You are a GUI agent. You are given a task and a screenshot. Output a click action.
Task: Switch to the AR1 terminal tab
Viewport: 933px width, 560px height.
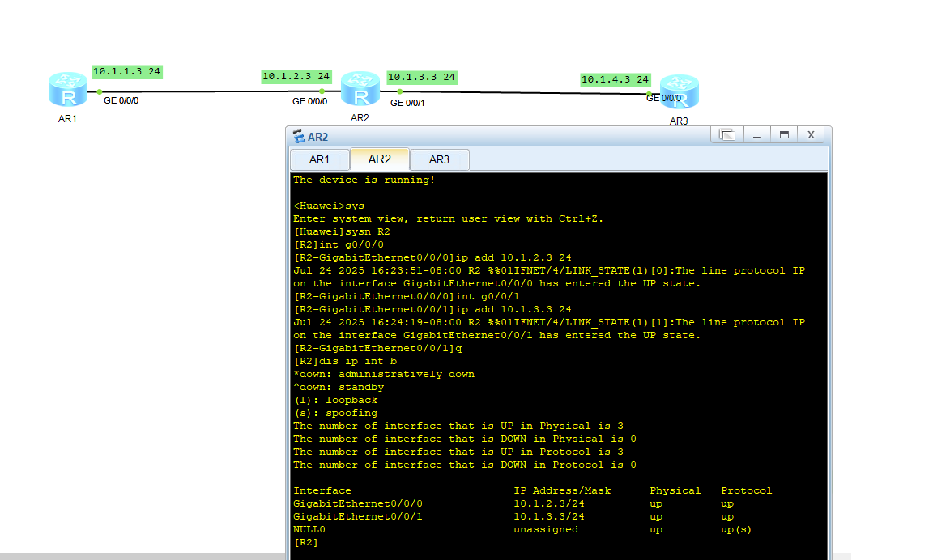click(320, 160)
